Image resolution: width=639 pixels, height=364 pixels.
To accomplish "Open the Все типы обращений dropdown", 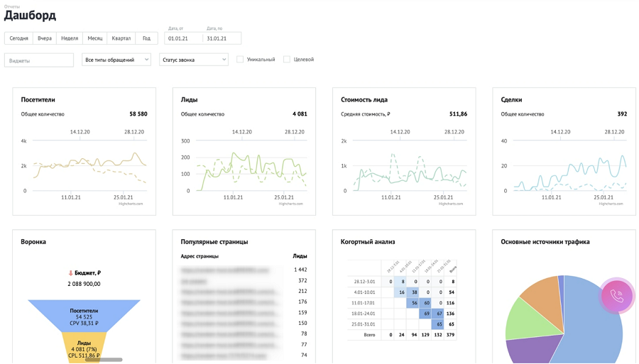I will [116, 60].
